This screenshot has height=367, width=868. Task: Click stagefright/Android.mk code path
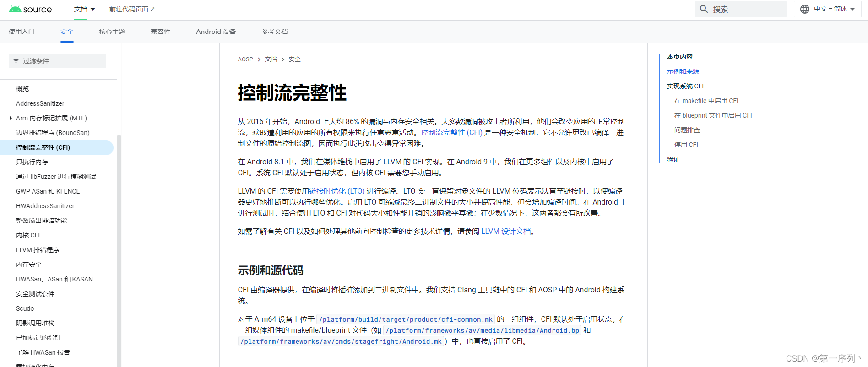click(x=341, y=341)
